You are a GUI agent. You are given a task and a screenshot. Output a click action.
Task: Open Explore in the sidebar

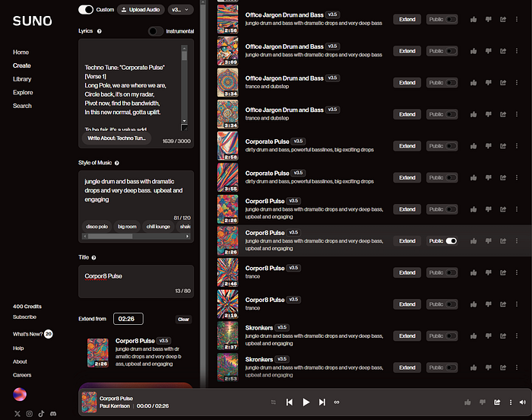tap(23, 92)
